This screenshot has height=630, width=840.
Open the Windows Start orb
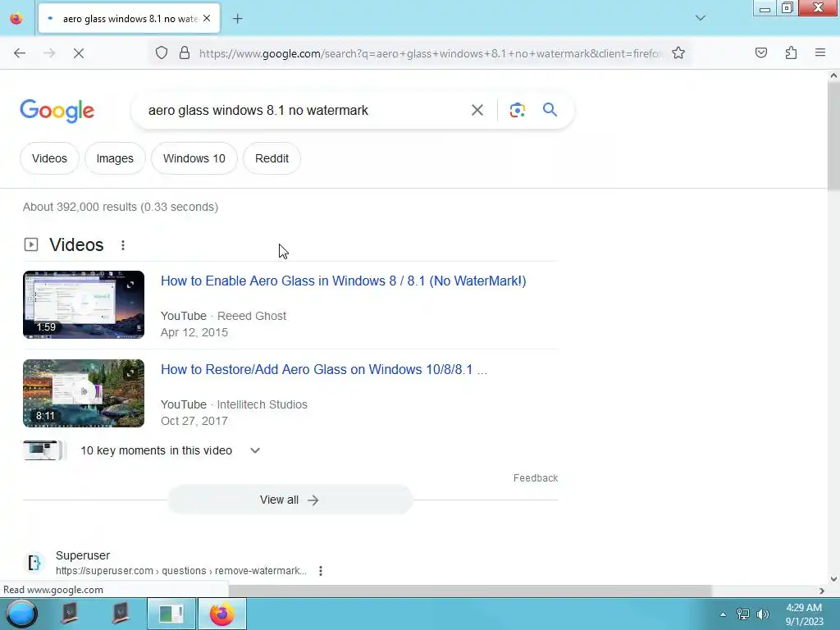(21, 614)
